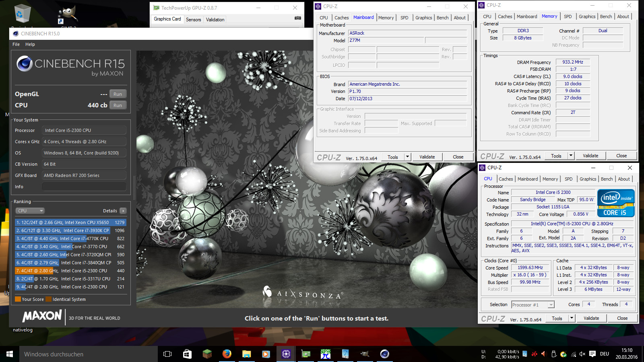This screenshot has height=362, width=644.
Task: Select Bench tab in bottom CPU-Z window
Action: pos(607,179)
